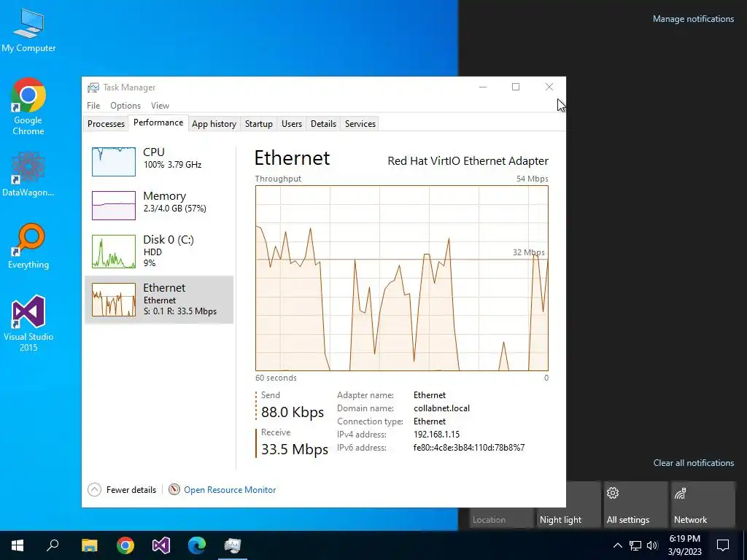Switch to App history tab

click(x=214, y=124)
